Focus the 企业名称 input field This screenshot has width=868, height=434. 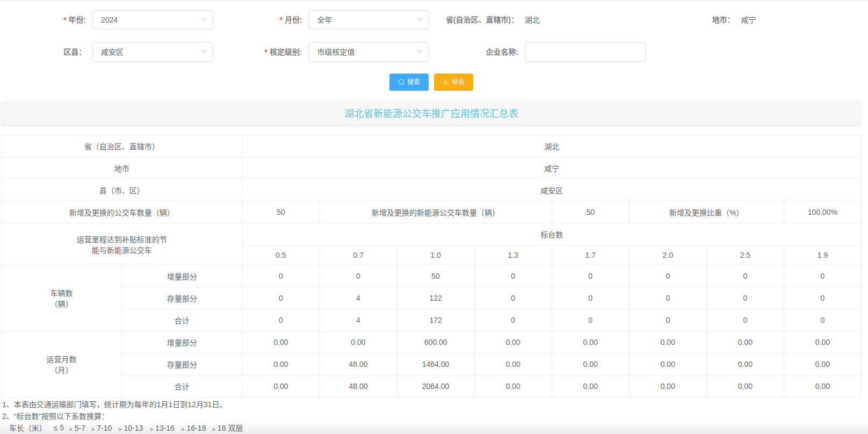pyautogui.click(x=585, y=52)
